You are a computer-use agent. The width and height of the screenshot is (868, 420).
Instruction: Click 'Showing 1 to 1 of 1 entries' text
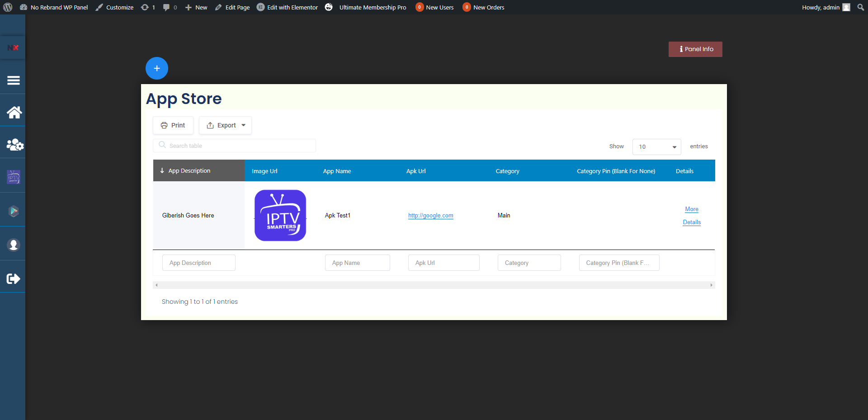(x=199, y=302)
